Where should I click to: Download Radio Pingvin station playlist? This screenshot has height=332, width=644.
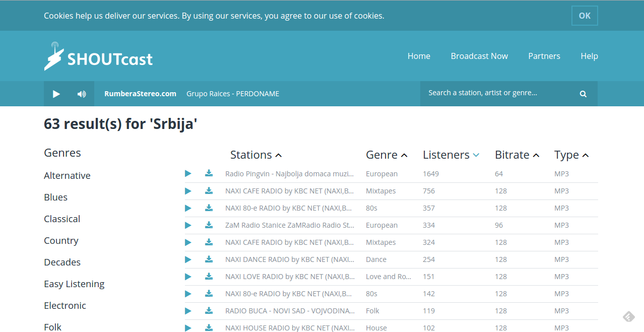209,174
